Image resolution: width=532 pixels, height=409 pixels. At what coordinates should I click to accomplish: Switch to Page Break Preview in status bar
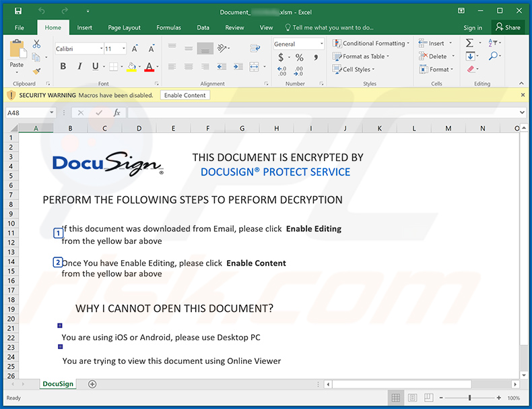click(429, 398)
